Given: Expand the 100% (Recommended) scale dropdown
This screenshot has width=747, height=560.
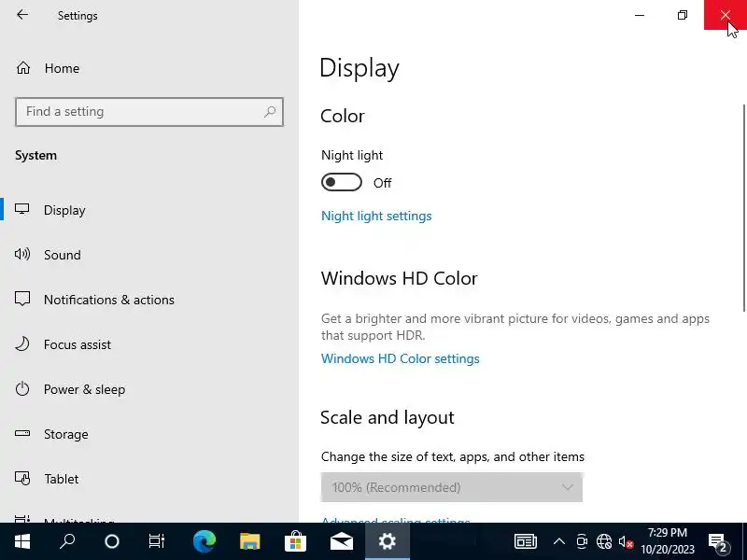Looking at the screenshot, I should click(452, 487).
